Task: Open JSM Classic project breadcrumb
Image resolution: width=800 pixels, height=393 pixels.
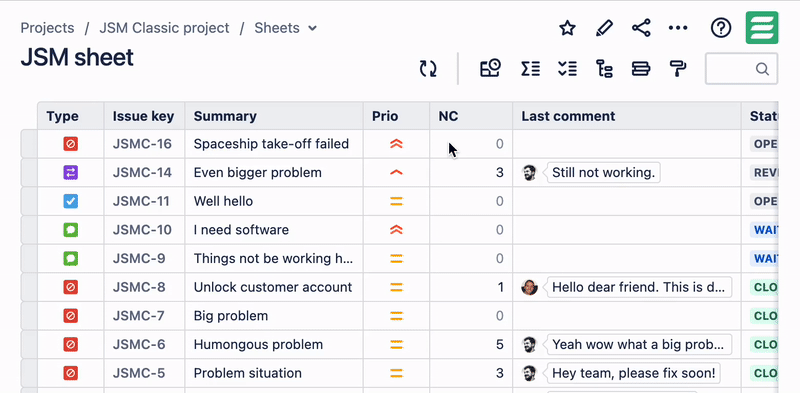Action: [x=164, y=28]
